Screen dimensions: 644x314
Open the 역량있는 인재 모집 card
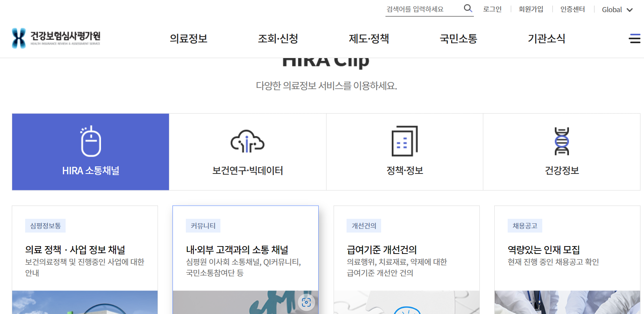pyautogui.click(x=567, y=260)
